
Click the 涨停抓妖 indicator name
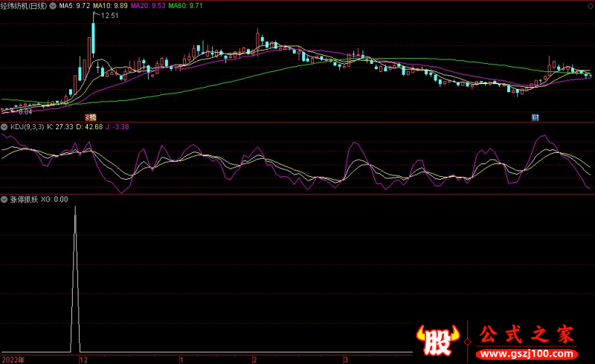click(22, 199)
